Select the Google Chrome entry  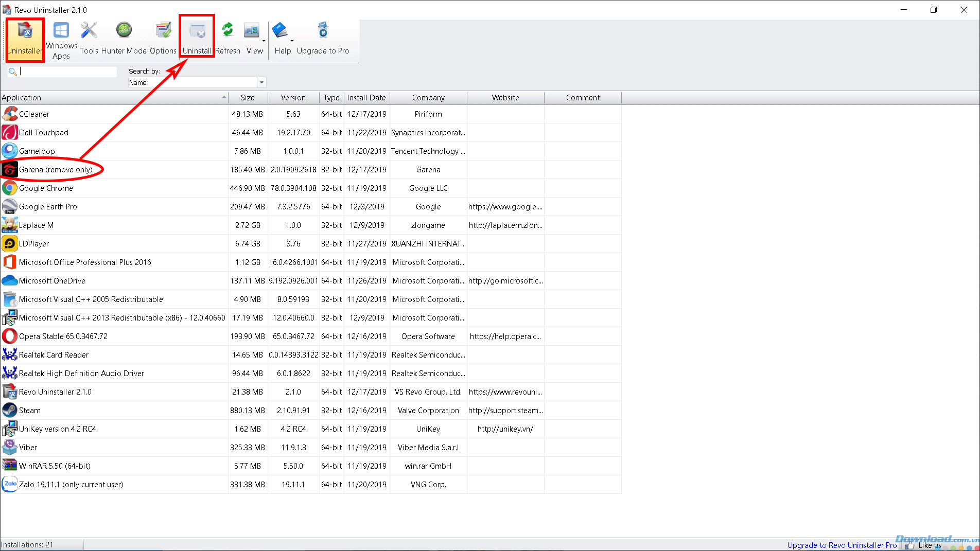(x=46, y=188)
